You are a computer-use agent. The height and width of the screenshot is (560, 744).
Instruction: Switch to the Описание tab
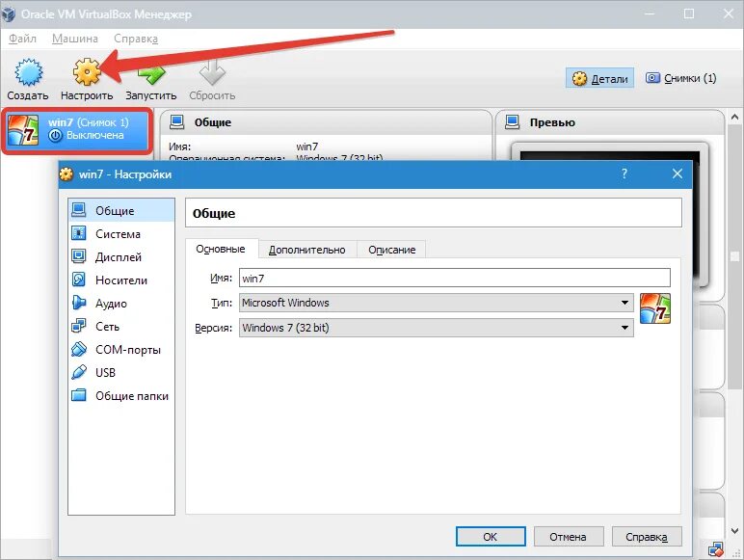click(x=391, y=250)
